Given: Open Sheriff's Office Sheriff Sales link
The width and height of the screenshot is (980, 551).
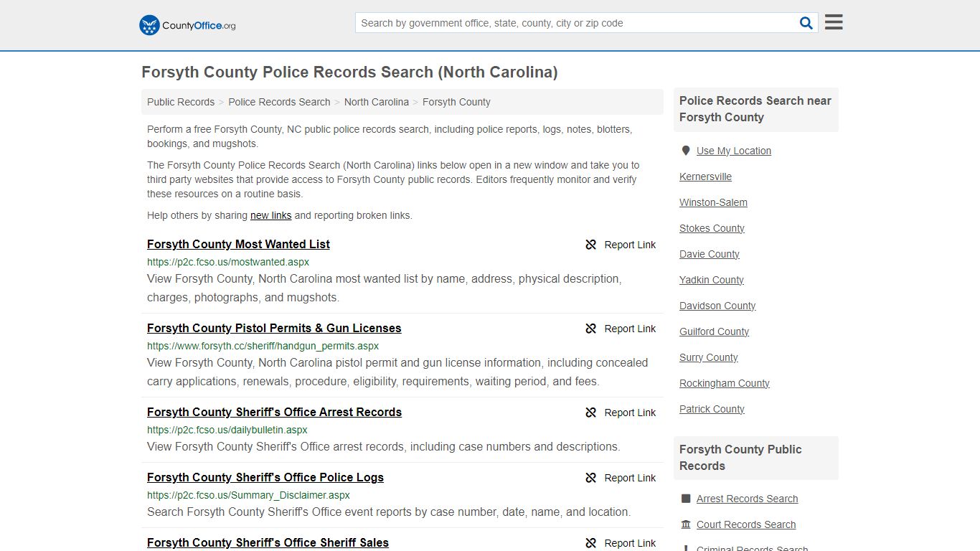Looking at the screenshot, I should click(x=268, y=542).
